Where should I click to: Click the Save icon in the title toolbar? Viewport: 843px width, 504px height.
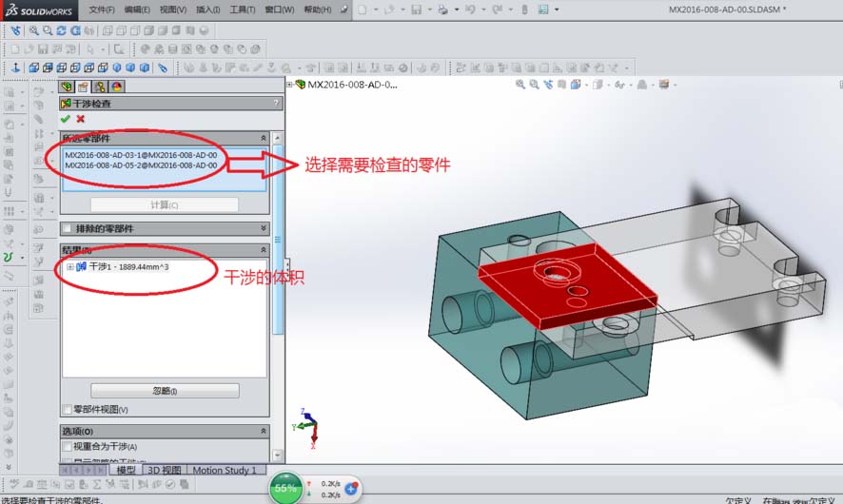pyautogui.click(x=416, y=10)
